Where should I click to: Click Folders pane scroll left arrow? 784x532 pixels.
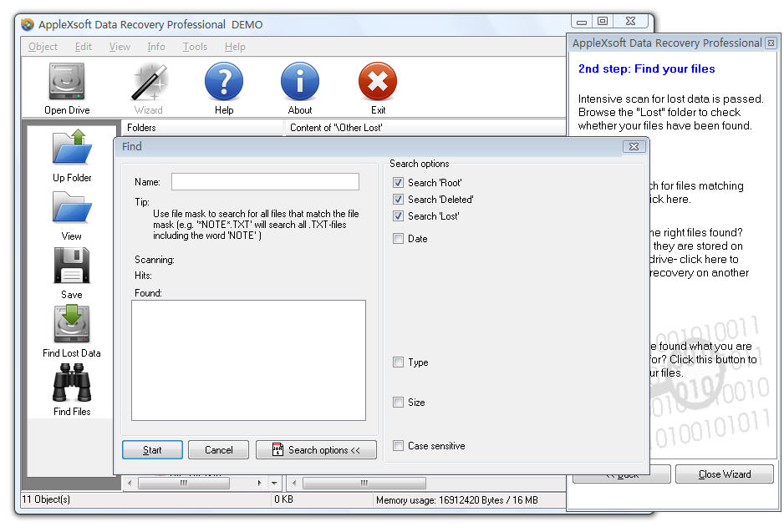(x=130, y=483)
